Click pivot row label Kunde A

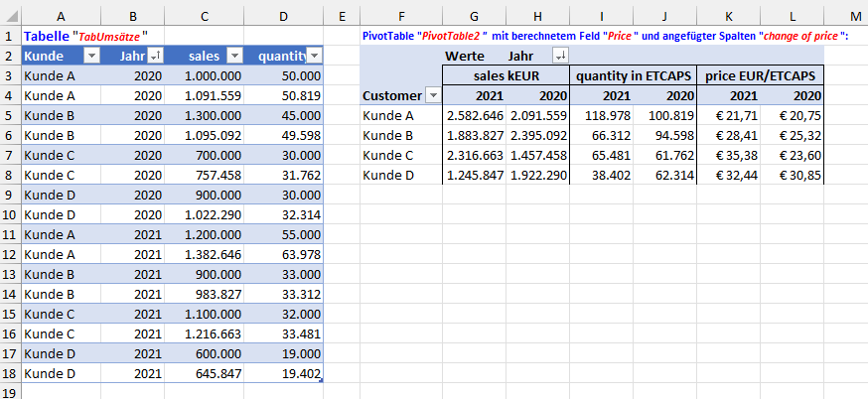(401, 116)
